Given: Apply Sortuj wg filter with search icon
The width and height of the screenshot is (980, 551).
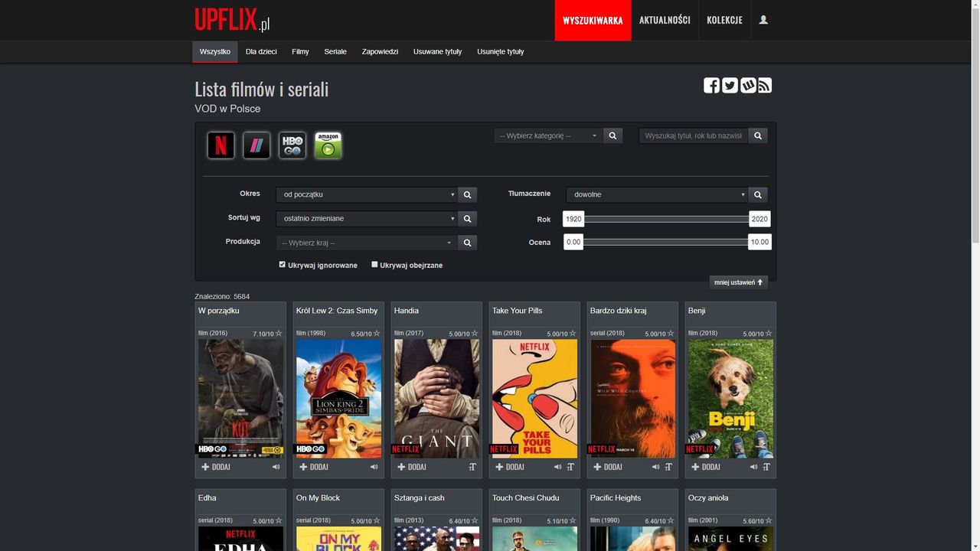Looking at the screenshot, I should [467, 219].
